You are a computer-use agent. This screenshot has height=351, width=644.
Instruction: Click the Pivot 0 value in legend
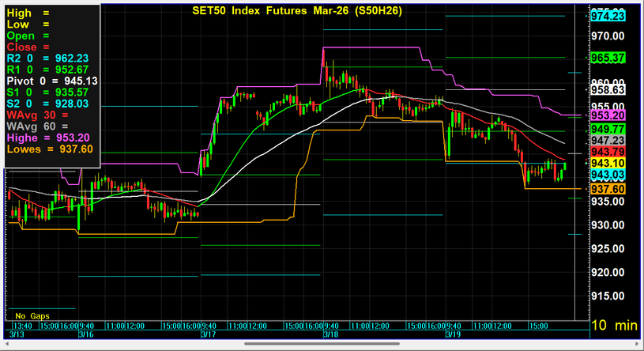(51, 81)
